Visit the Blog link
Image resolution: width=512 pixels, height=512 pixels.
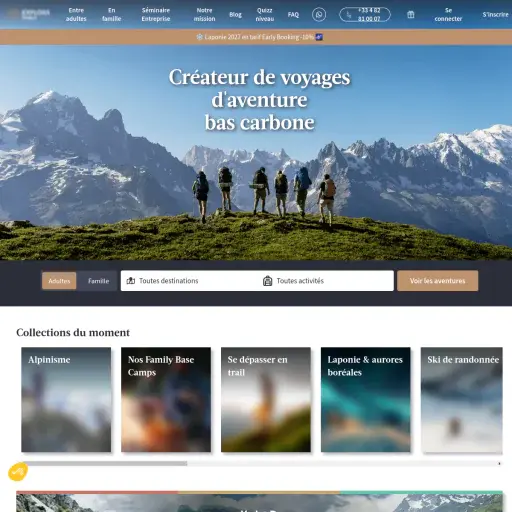click(235, 15)
